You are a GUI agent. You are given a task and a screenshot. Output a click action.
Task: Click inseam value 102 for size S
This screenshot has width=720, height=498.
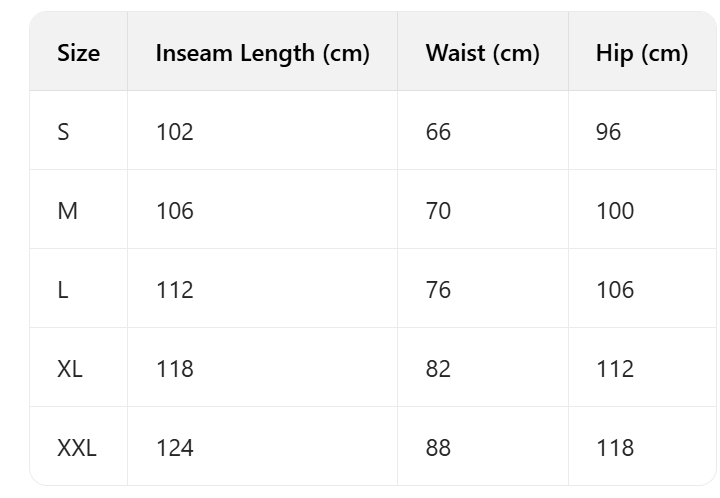(175, 132)
